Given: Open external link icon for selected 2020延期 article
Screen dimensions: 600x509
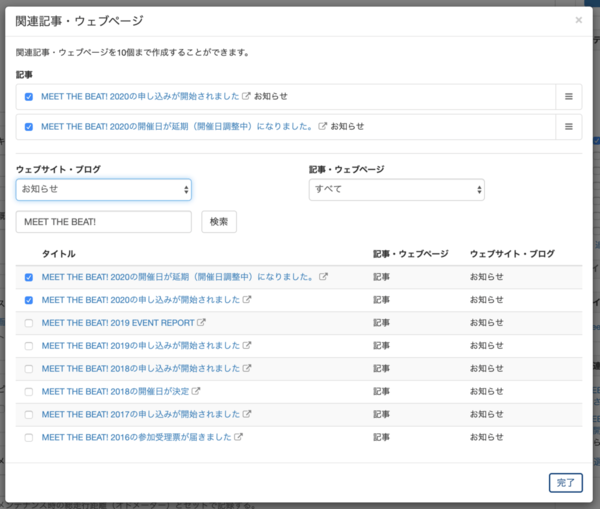Looking at the screenshot, I should click(323, 126).
